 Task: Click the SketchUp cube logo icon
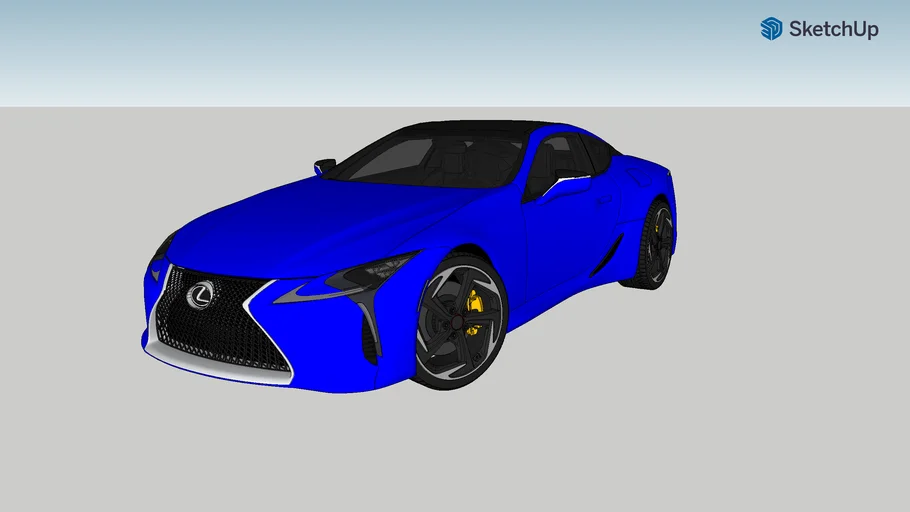pyautogui.click(x=771, y=29)
